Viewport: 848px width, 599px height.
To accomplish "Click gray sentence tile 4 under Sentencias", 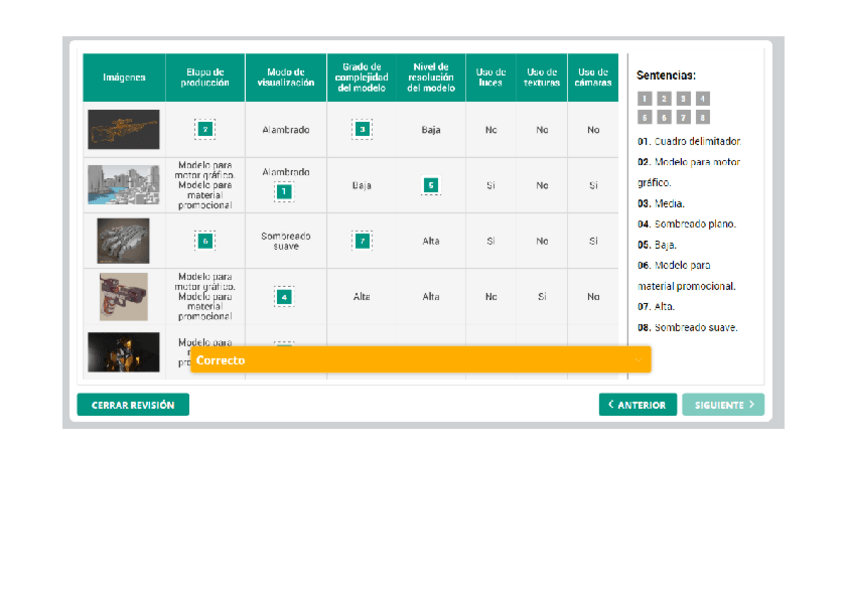I will coord(703,98).
